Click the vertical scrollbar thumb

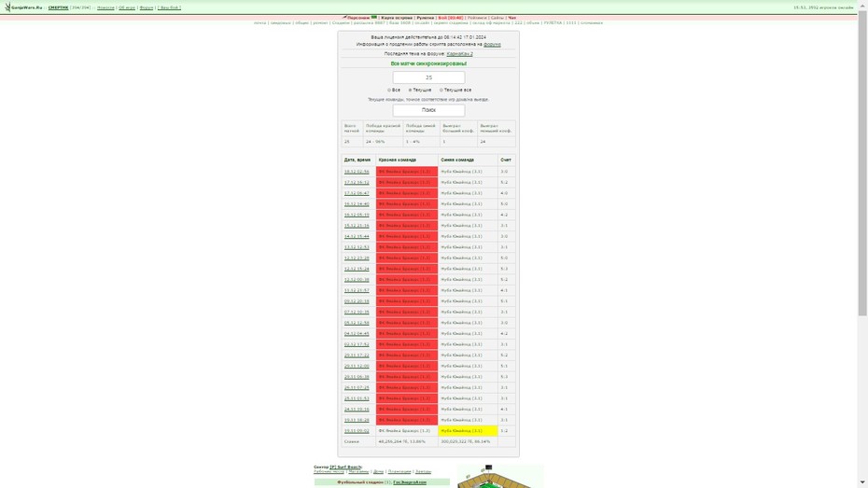863,164
